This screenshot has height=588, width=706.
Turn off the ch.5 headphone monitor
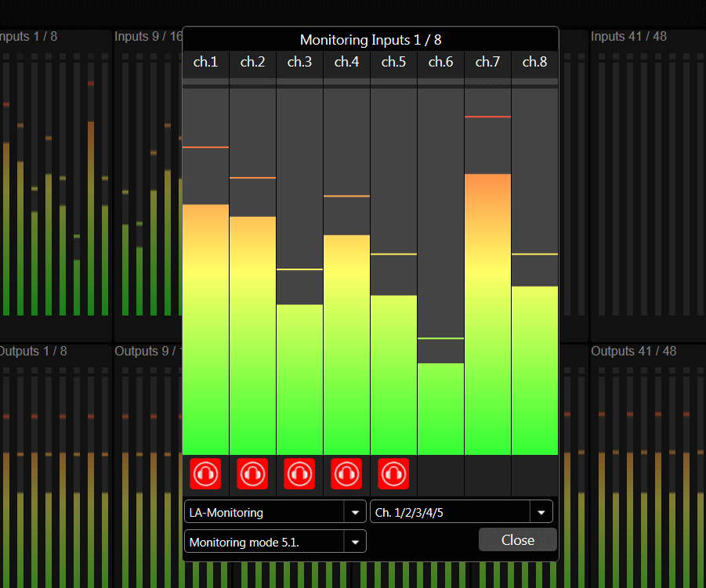point(393,474)
